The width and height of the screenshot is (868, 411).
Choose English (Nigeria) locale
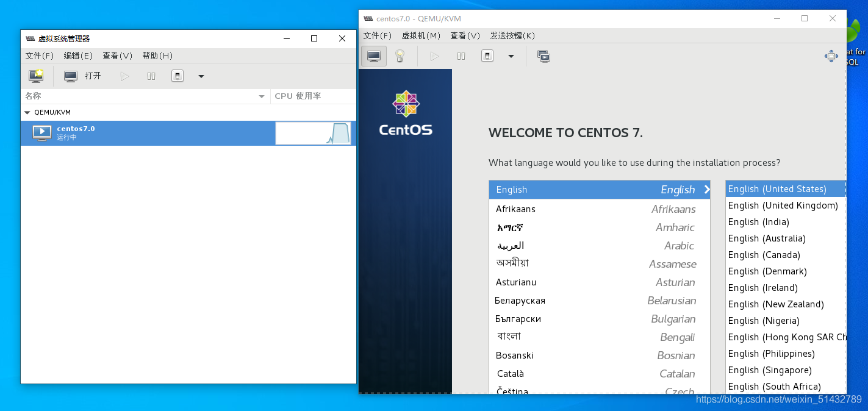pos(786,321)
